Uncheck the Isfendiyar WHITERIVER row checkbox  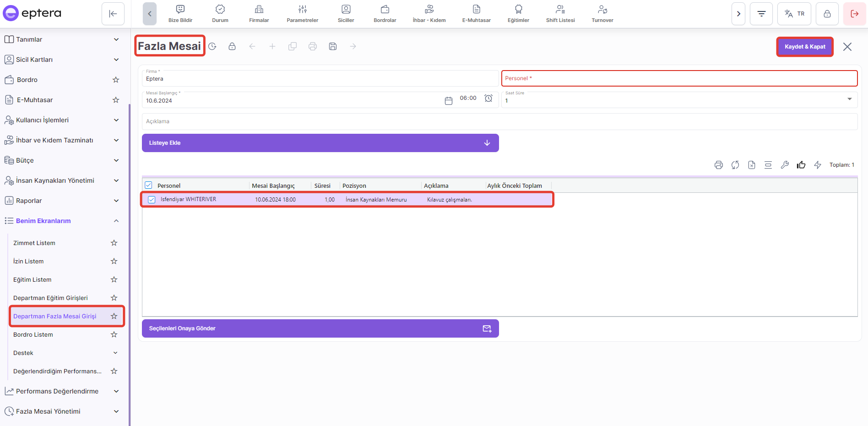152,200
